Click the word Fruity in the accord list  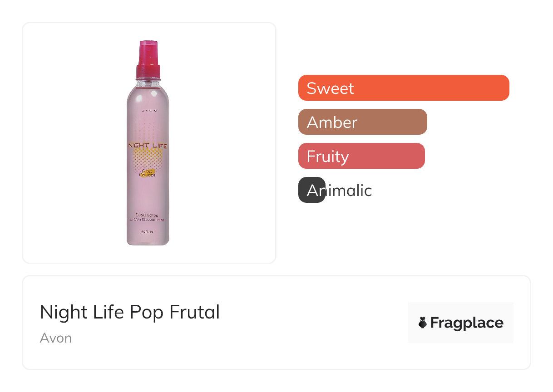[327, 157]
